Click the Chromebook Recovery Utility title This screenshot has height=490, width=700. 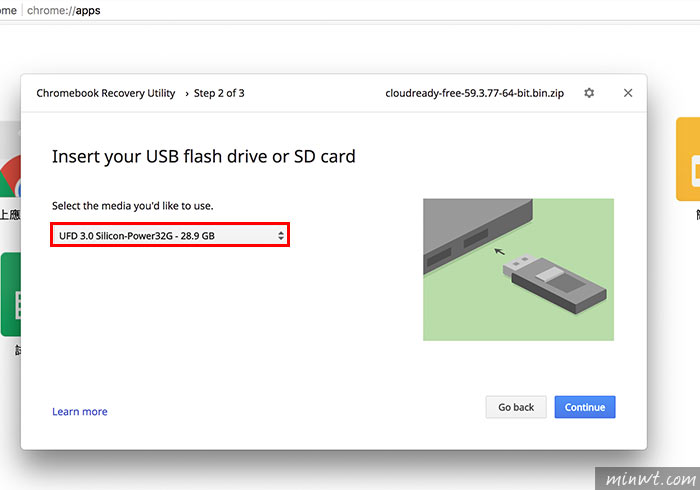click(106, 93)
